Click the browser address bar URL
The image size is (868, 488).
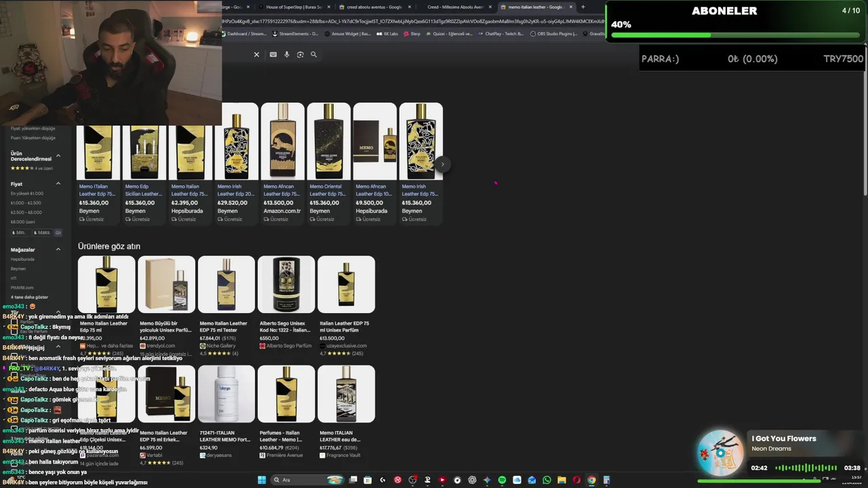414,21
